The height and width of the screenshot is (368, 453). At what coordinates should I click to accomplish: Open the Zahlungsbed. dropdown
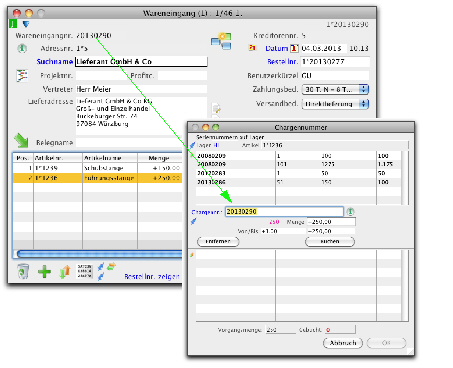tap(335, 89)
